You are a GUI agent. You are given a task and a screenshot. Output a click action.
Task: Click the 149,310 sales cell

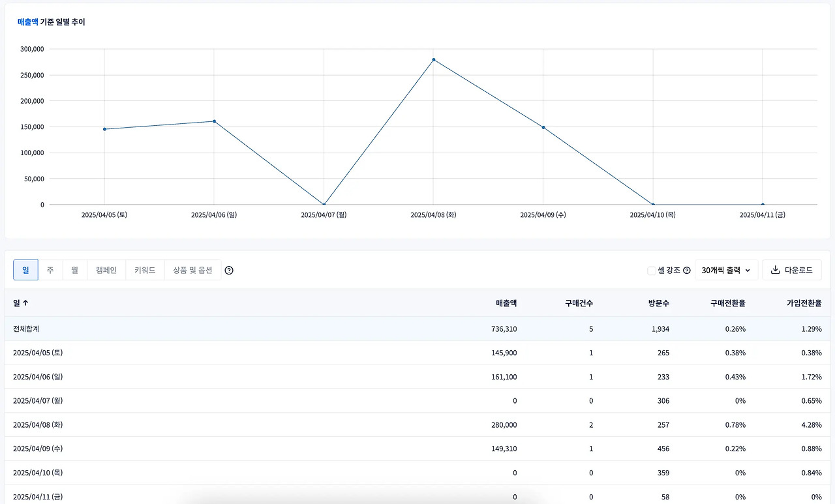pyautogui.click(x=503, y=449)
